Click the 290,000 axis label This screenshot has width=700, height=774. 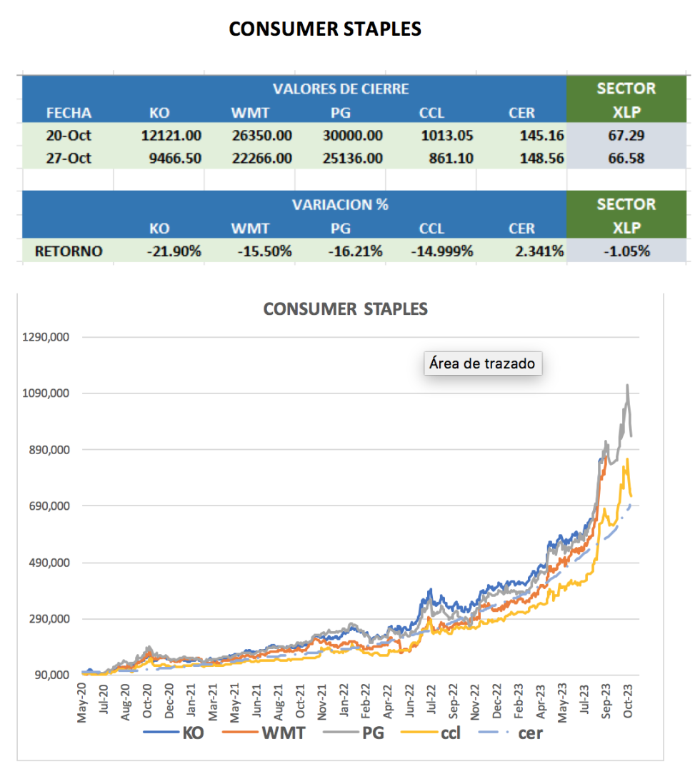coord(49,619)
